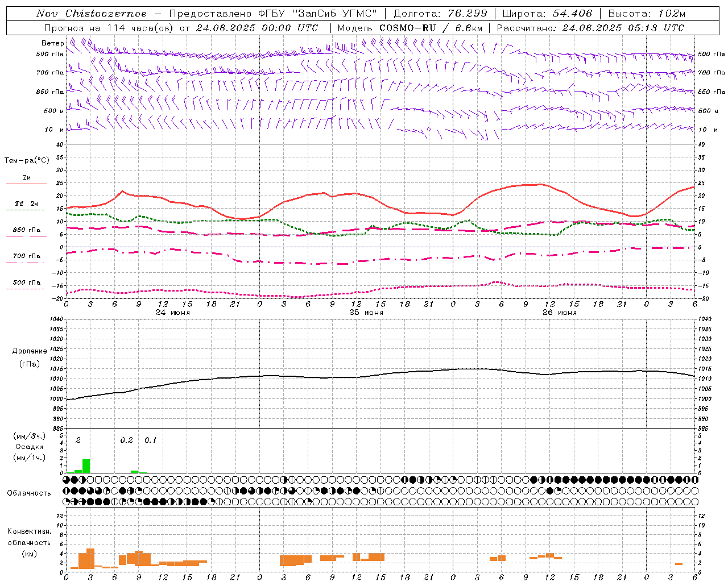Screen dimensions: 728x582
Task: Click the tallest green precipitation bar
Action: [86, 466]
